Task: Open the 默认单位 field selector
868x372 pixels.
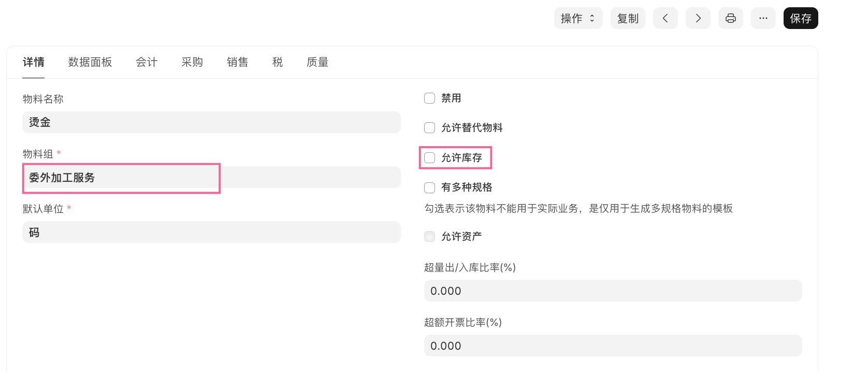Action: (x=211, y=233)
